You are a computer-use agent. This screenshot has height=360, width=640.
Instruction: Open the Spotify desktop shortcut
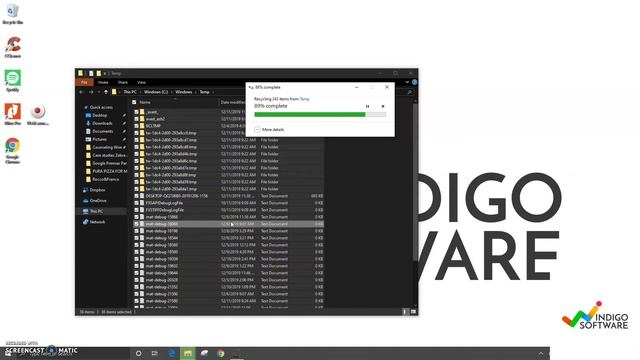[13, 80]
